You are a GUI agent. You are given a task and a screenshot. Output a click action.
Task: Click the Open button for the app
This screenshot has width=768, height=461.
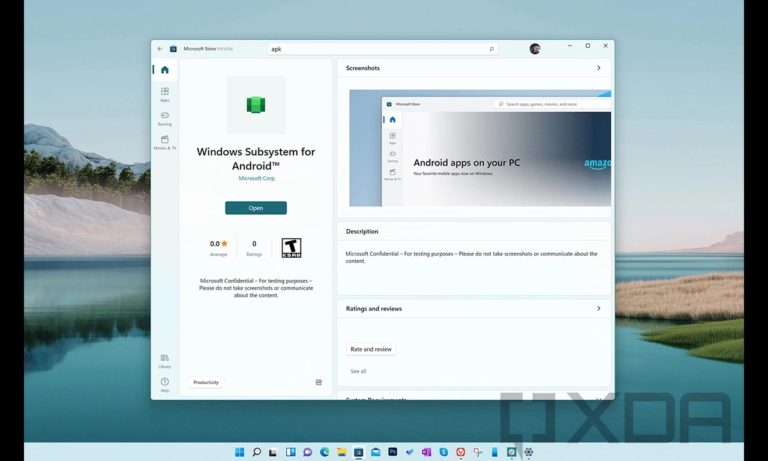[256, 208]
